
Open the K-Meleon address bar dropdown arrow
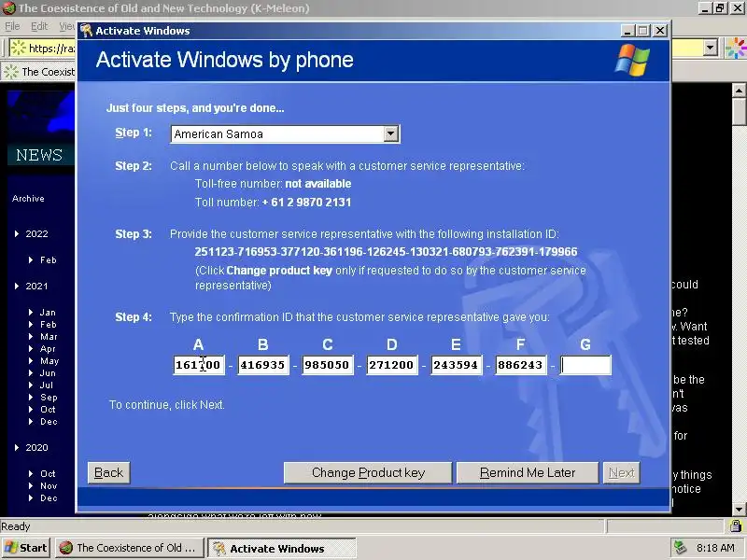point(711,48)
